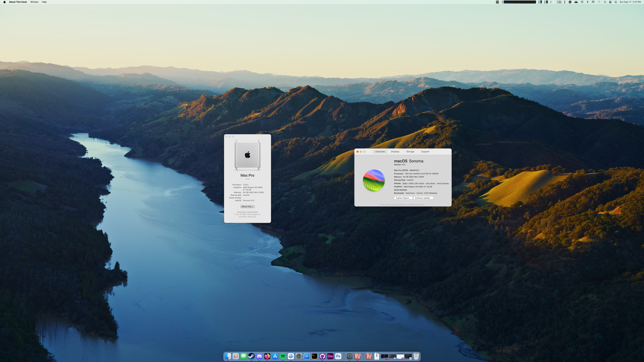644x362 pixels.
Task: Open GitHub Desktop from the dock
Action: coord(322,356)
